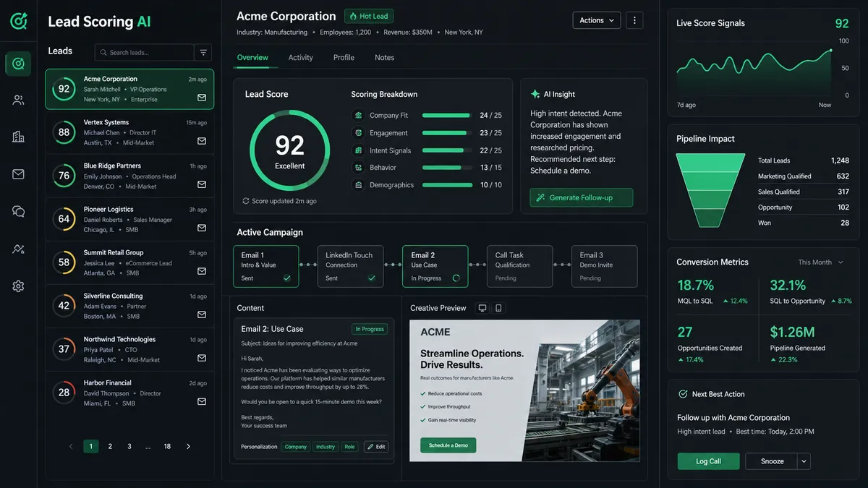Switch to the Overview tab
The height and width of the screenshot is (488, 868).
[x=252, y=58]
